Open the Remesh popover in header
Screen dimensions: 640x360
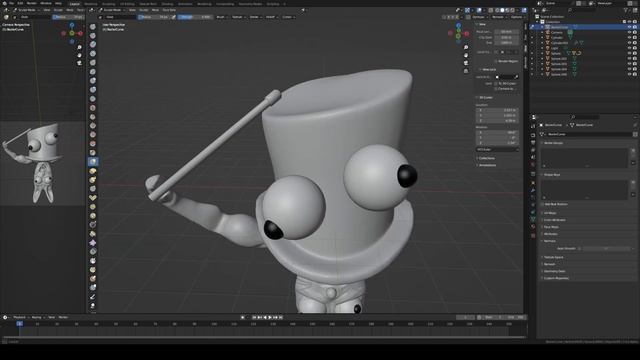(499, 17)
